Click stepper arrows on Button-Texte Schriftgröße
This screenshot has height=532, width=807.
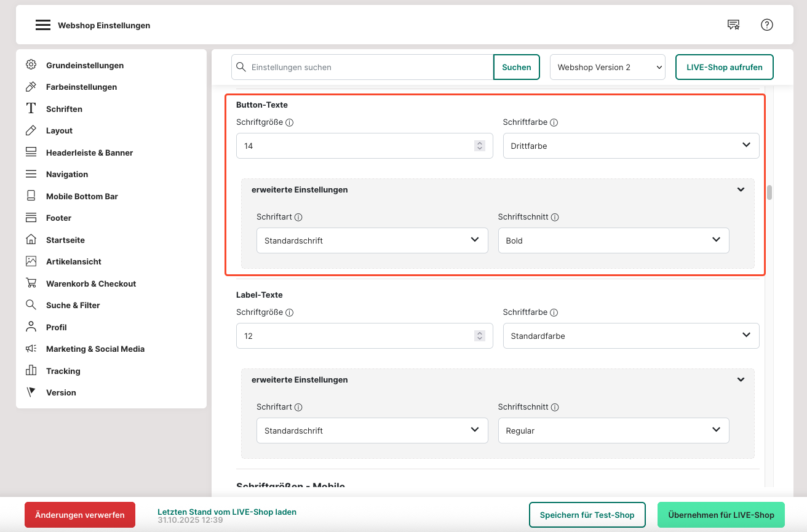point(480,146)
